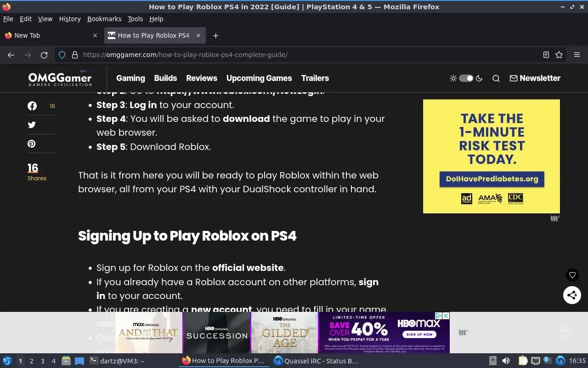Open the tracking protection shield icon
This screenshot has width=588, height=368.
[x=62, y=55]
